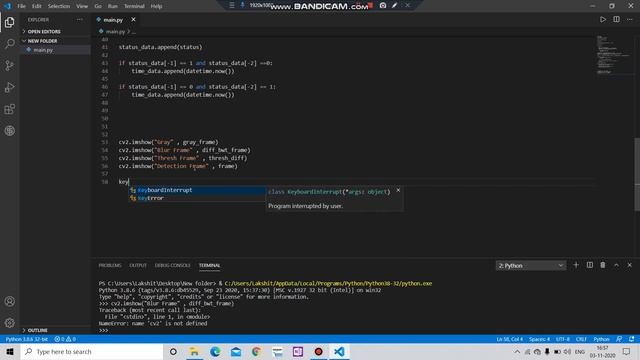The width and height of the screenshot is (640, 360).
Task: Switch to Bandicam recorder on taskbar
Action: click(318, 351)
